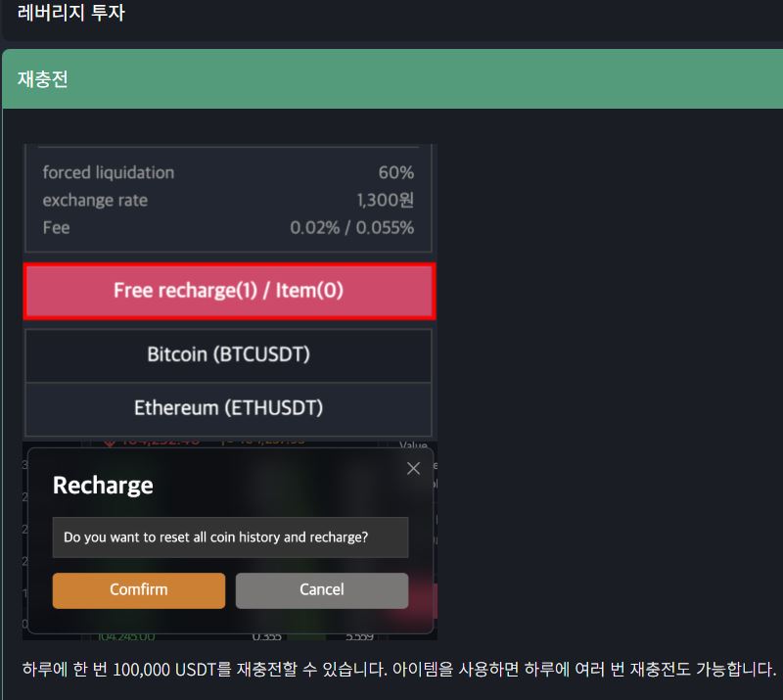Viewport: 783px width, 700px height.
Task: Click the 1,300원 exchange rate value
Action: point(385,200)
